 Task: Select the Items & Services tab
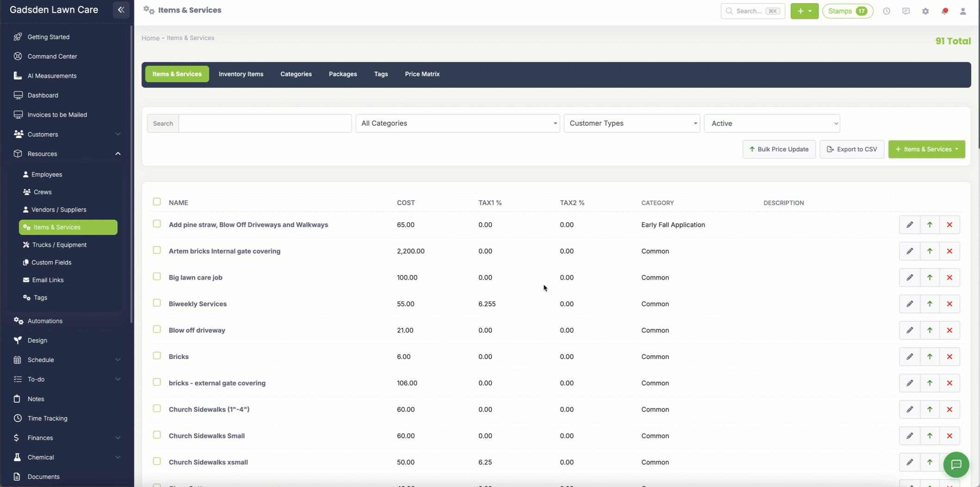(x=177, y=74)
